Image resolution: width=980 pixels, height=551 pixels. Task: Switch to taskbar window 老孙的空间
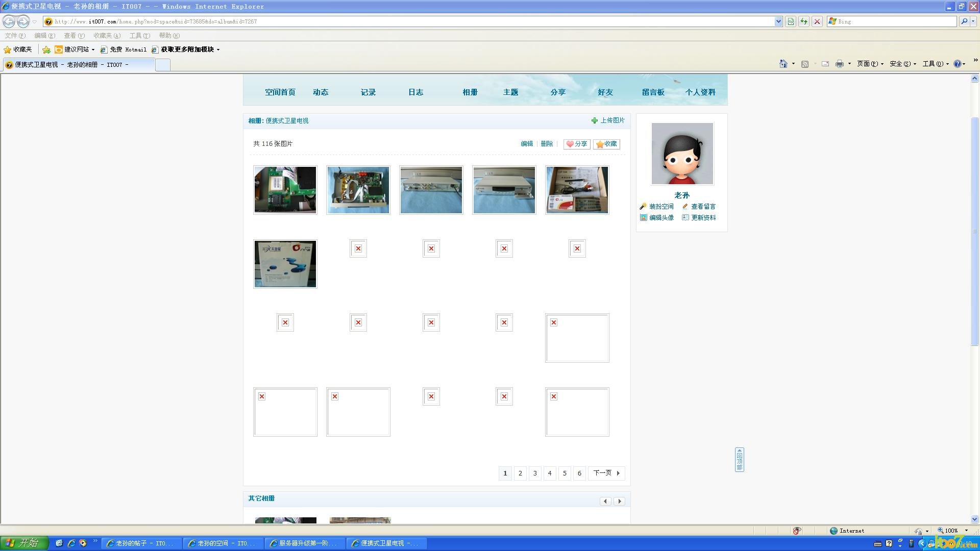223,543
